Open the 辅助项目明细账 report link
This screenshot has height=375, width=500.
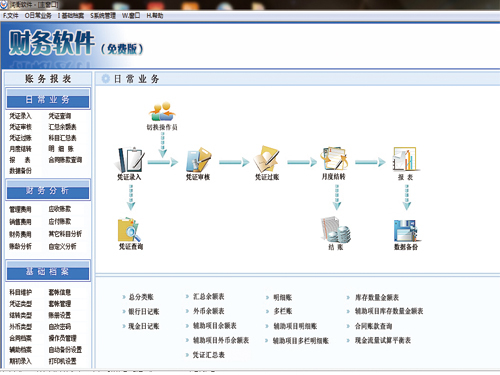point(295,326)
